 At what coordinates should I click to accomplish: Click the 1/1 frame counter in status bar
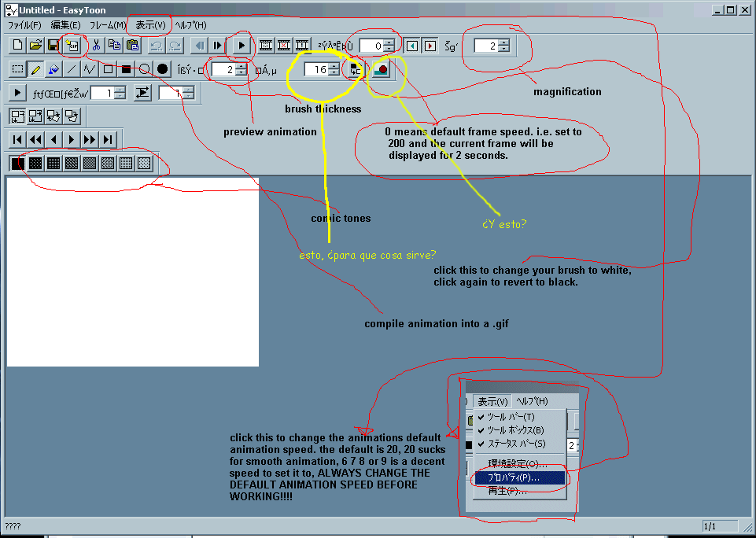tap(720, 526)
